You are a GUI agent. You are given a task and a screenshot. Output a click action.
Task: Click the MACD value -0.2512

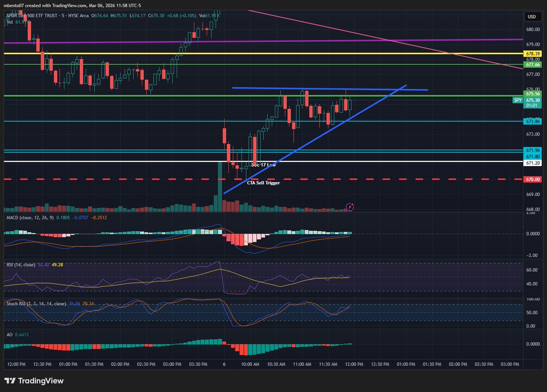point(99,218)
